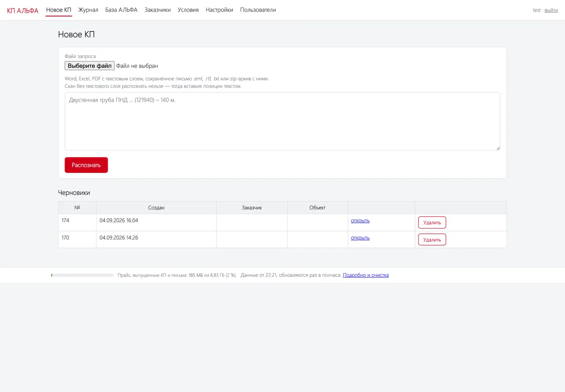Screen dimensions: 565x392
Task: Click the Заказчик column header
Action: coord(252,208)
